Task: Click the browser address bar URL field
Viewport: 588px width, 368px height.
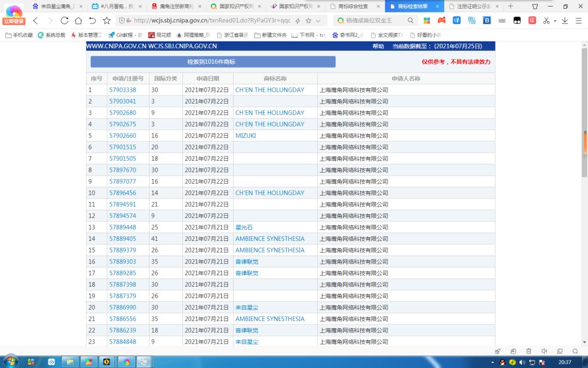Action: 212,21
